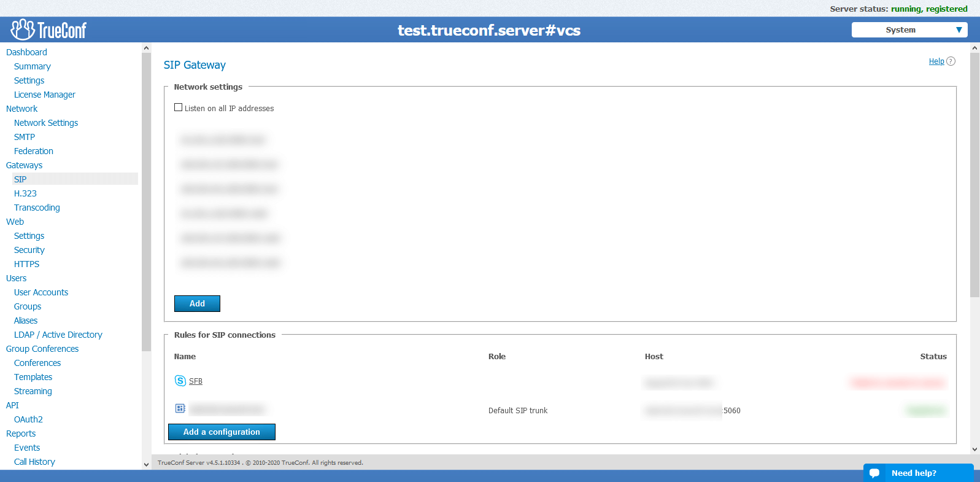
Task: Click main page scroll down arrow
Action: point(974,449)
